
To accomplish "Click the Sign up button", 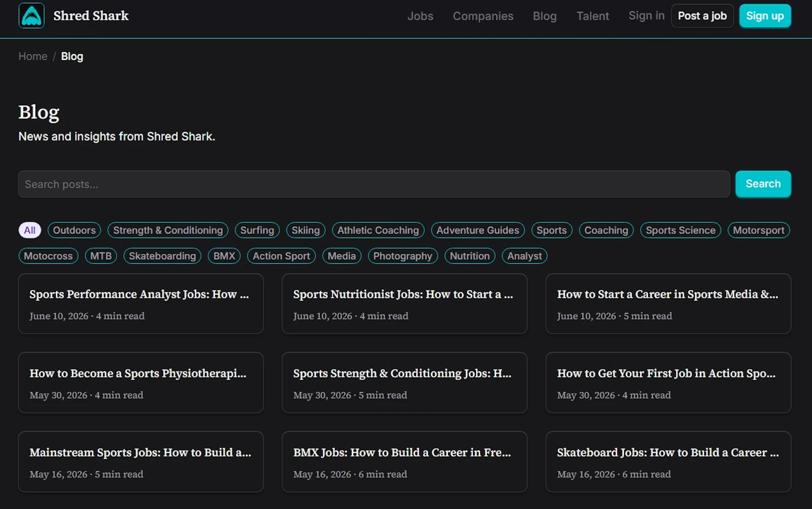I will coord(765,16).
